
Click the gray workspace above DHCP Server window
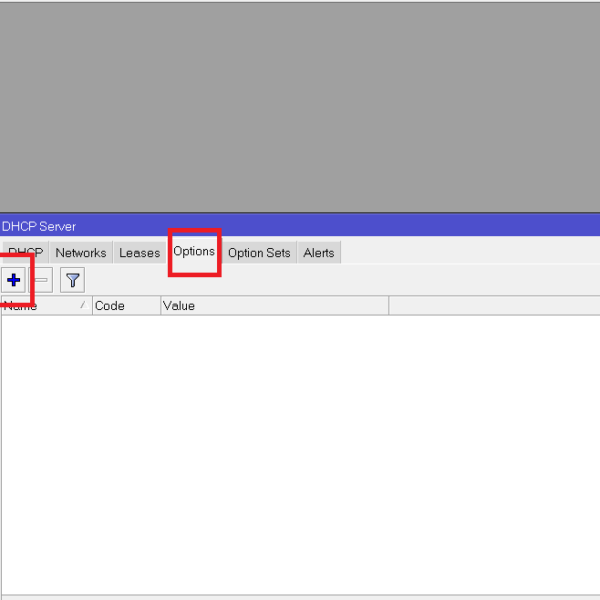coord(300,100)
